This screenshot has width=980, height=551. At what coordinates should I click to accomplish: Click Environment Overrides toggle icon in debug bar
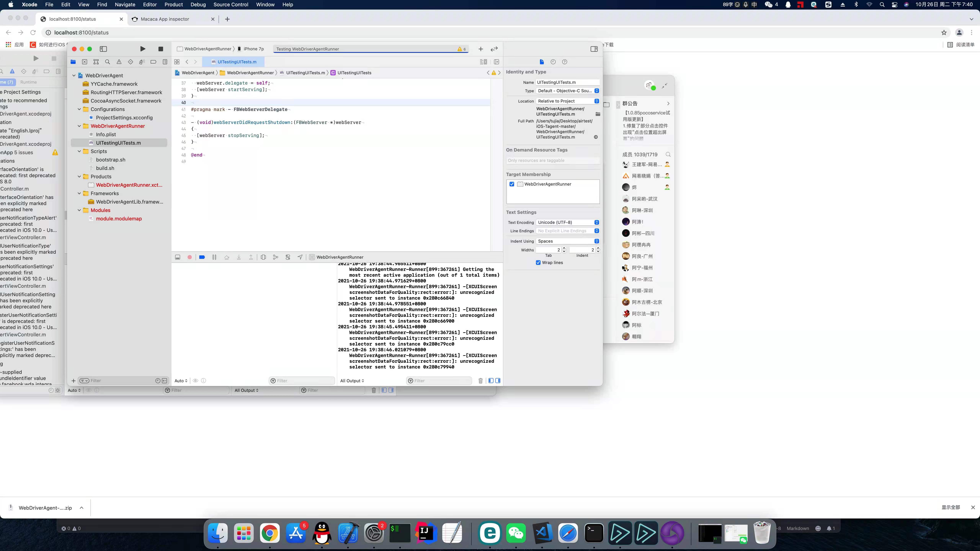(288, 257)
